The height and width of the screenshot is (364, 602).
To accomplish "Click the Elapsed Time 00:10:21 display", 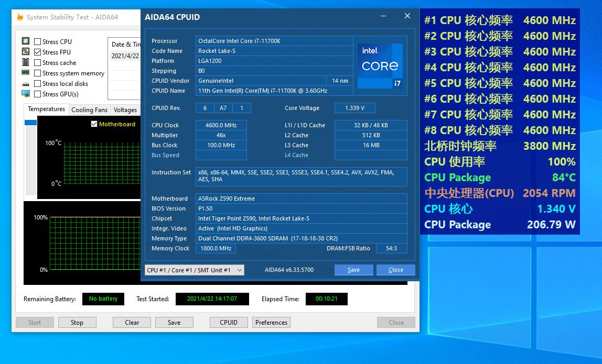I will 326,299.
